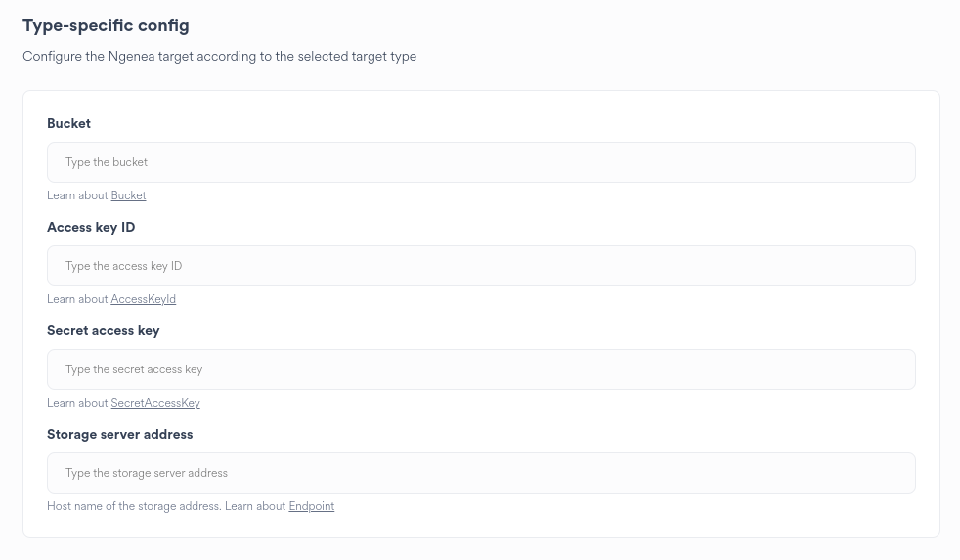Screen dimensions: 960x560
Task: Select the Secret access key label
Action: coord(103,330)
